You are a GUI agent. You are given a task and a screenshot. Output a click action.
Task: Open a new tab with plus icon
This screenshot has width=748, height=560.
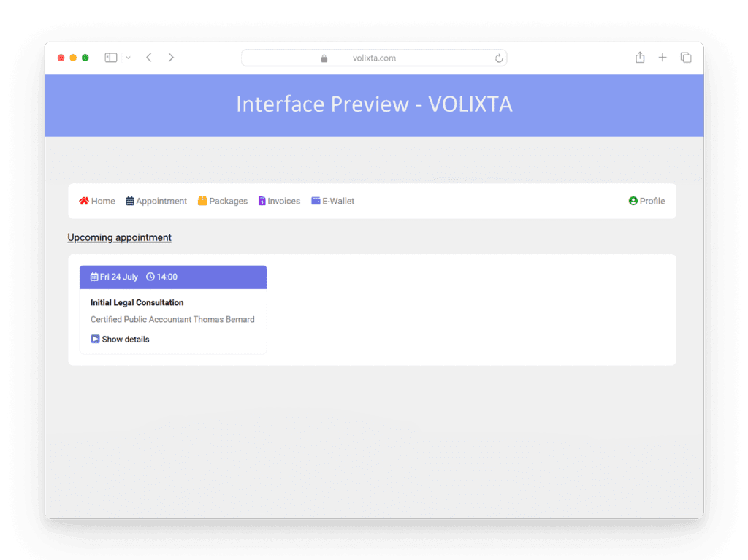663,58
